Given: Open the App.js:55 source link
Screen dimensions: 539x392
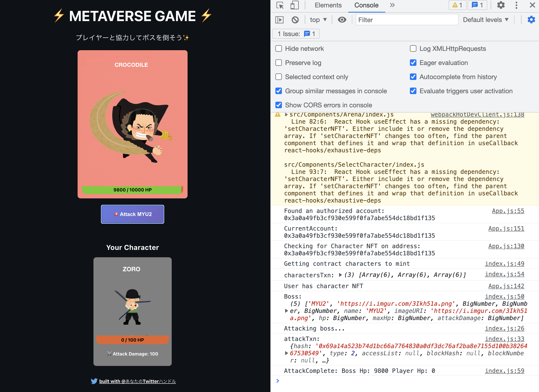Looking at the screenshot, I should [x=508, y=211].
